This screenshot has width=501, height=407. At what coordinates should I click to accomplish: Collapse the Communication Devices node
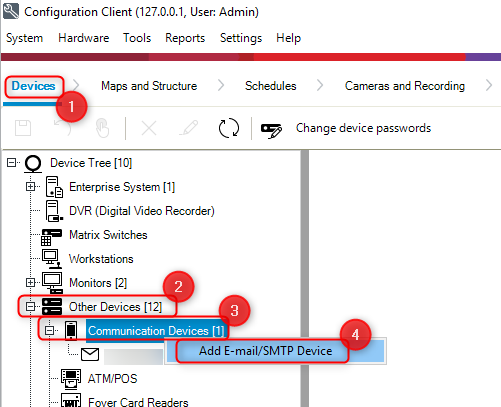click(49, 331)
